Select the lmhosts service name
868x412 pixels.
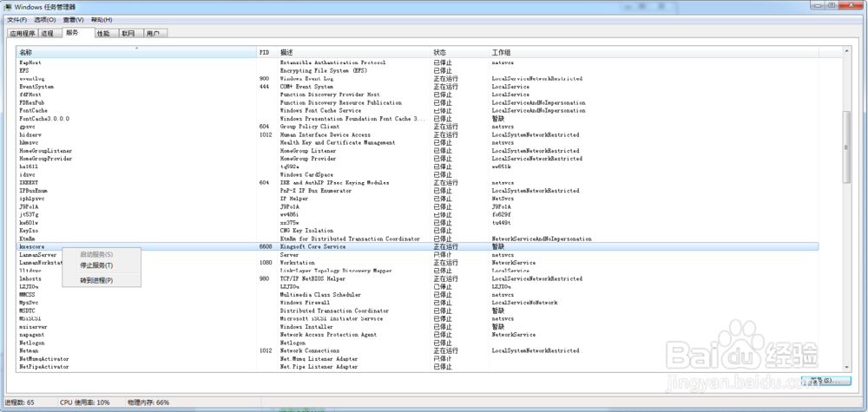tap(30, 279)
